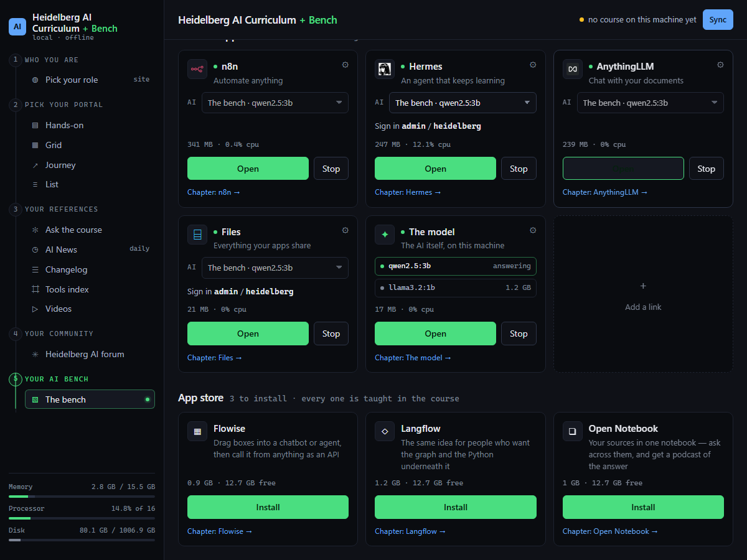Screen dimensions: 747x560
Task: Follow the Chapter: Langflow link
Action: click(410, 531)
